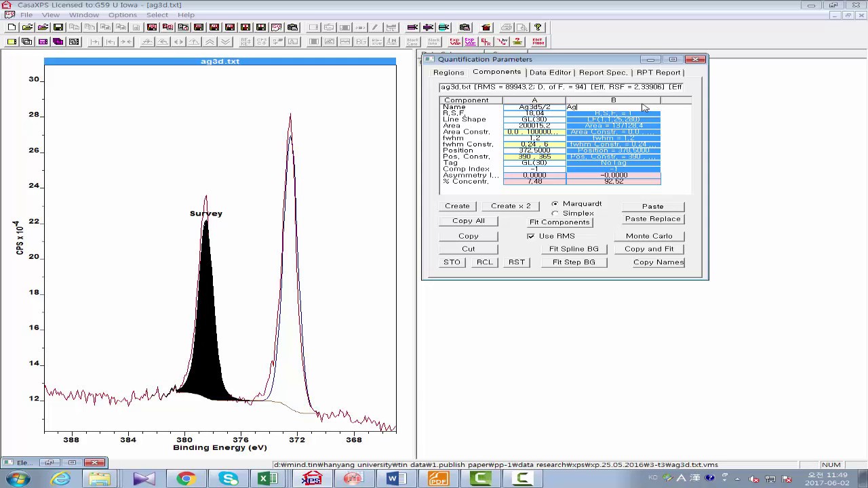This screenshot has height=488, width=868.
Task: Click the Create x 2 button
Action: coord(511,206)
